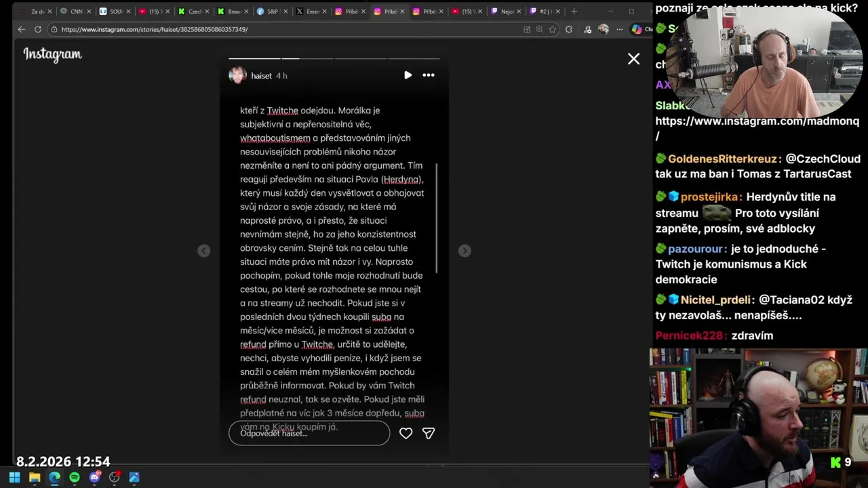Image resolution: width=868 pixels, height=488 pixels.
Task: Open OBS Studio from taskbar
Action: [115, 477]
